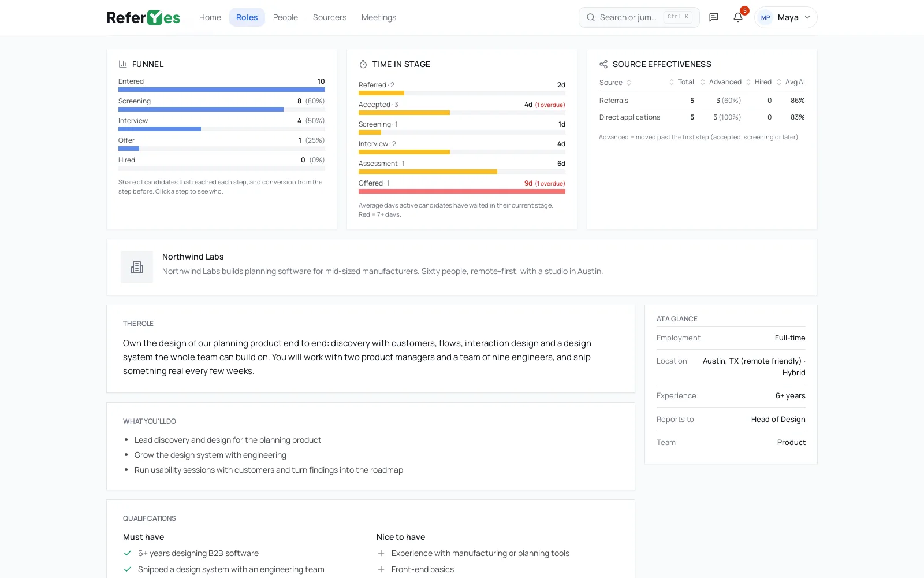Click the search magnifier icon
924x578 pixels.
[591, 17]
